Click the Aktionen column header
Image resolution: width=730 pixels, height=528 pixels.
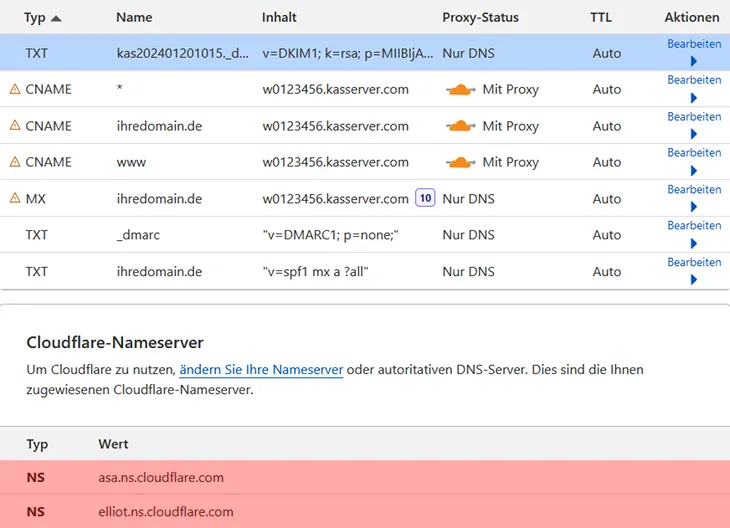[x=692, y=17]
